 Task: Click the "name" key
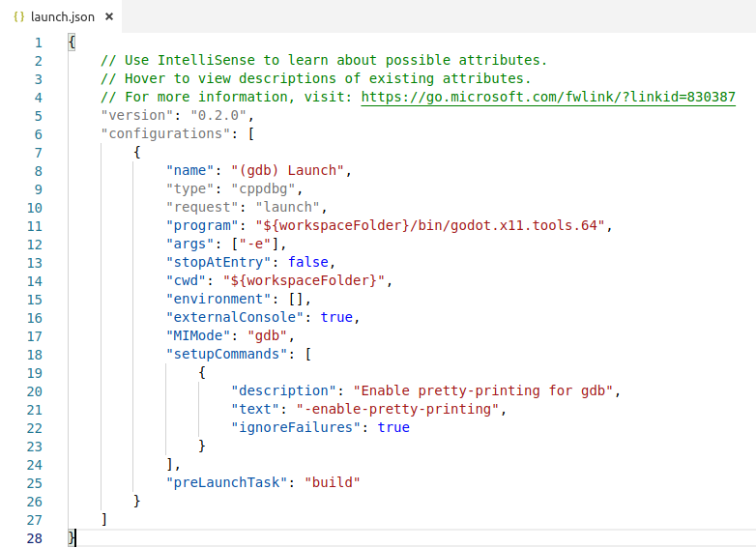tap(189, 171)
